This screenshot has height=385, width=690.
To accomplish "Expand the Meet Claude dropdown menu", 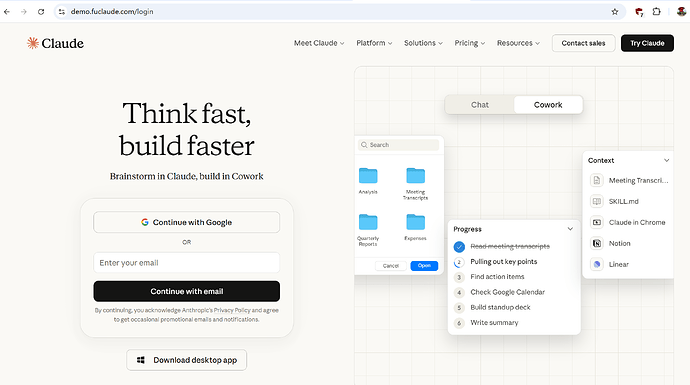I will tap(319, 43).
